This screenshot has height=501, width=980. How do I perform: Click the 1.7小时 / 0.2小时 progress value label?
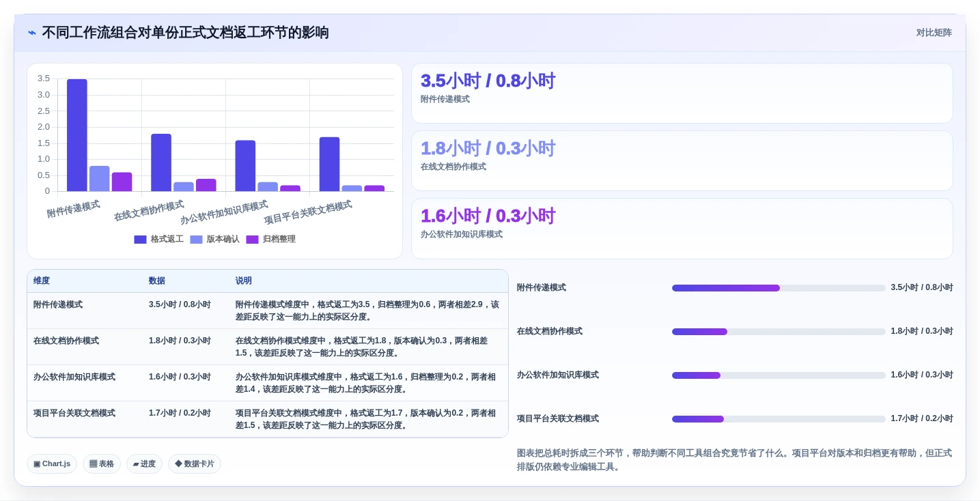click(x=922, y=419)
